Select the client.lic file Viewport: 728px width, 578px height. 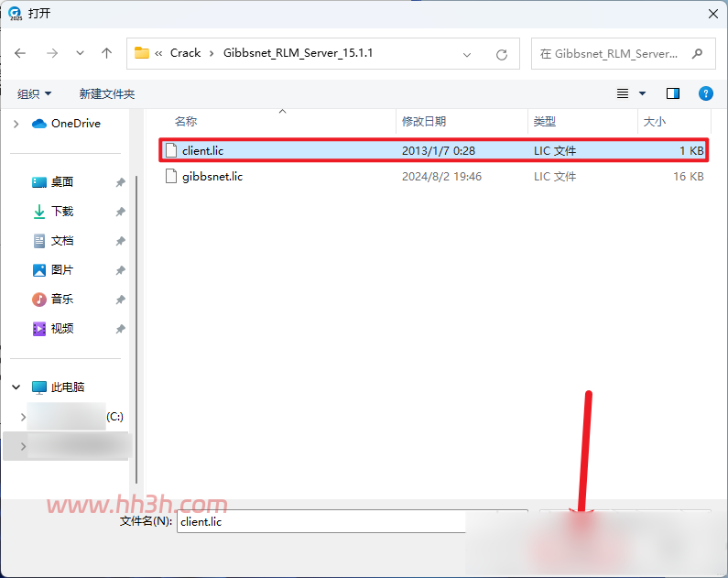click(434, 150)
